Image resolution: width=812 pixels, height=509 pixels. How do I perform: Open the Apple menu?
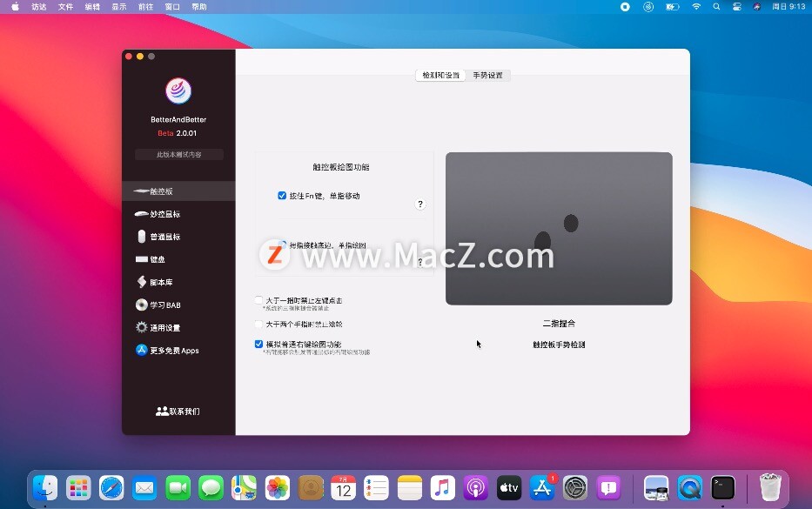[x=15, y=7]
